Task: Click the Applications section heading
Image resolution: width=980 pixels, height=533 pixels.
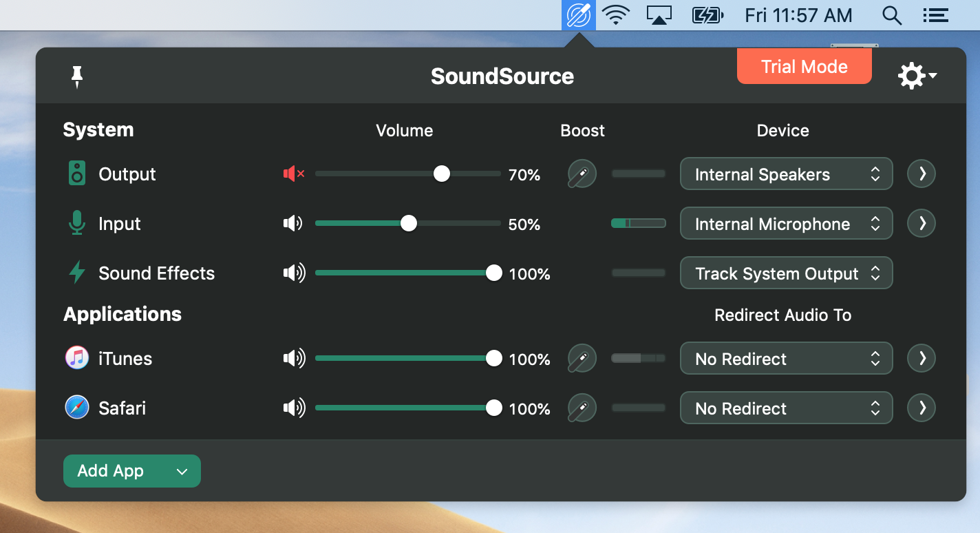Action: coord(122,315)
